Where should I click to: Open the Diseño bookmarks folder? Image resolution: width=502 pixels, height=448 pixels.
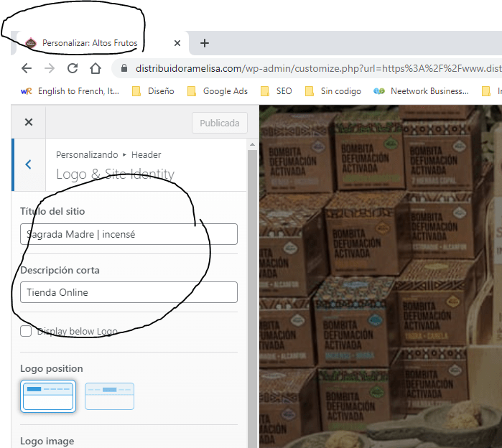click(154, 91)
